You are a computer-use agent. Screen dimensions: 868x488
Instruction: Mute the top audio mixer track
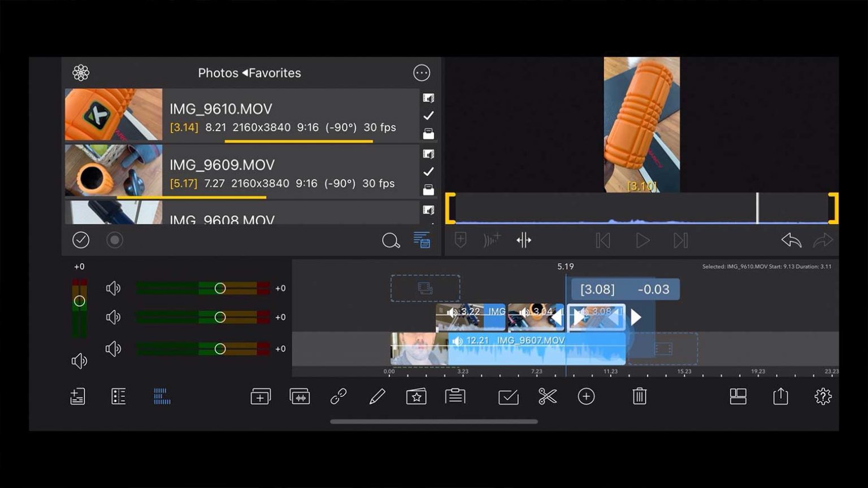[113, 288]
